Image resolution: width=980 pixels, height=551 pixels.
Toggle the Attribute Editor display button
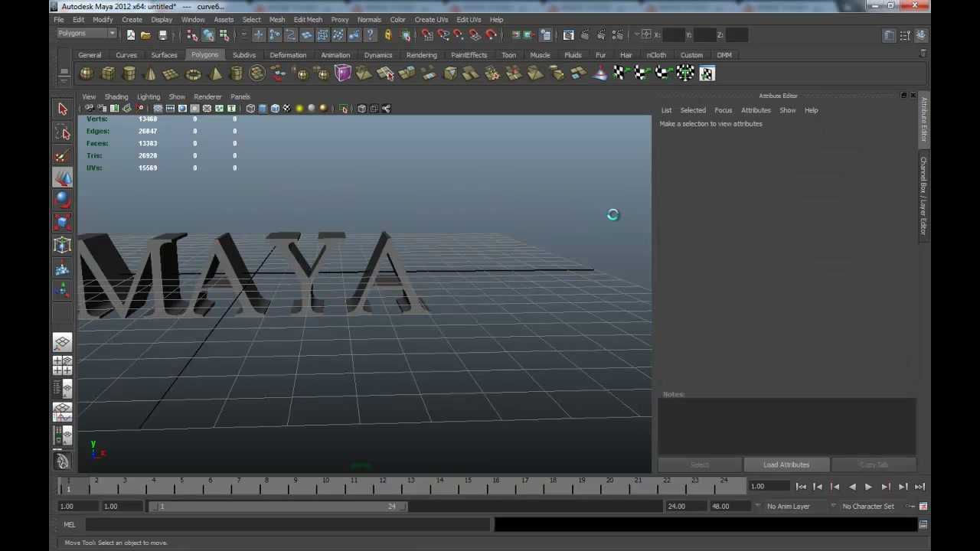(x=889, y=35)
